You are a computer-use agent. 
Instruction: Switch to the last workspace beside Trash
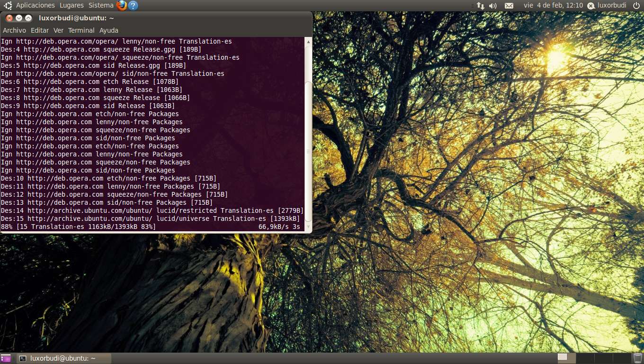pos(623,358)
